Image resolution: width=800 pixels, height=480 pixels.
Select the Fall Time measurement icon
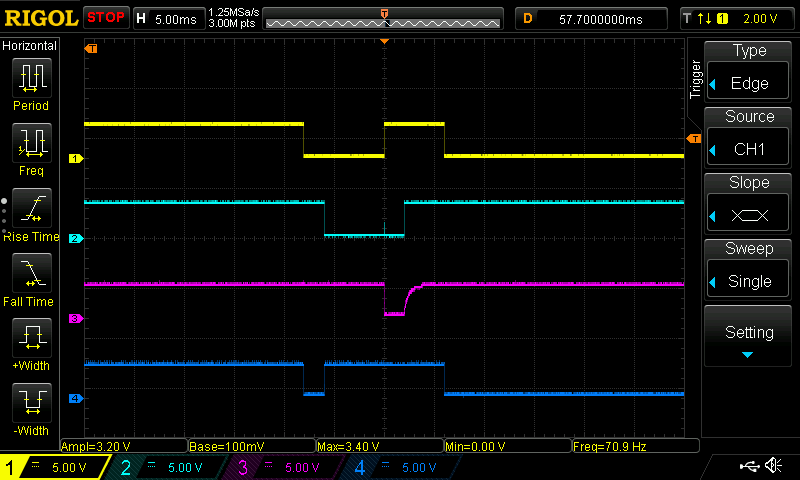click(x=32, y=273)
